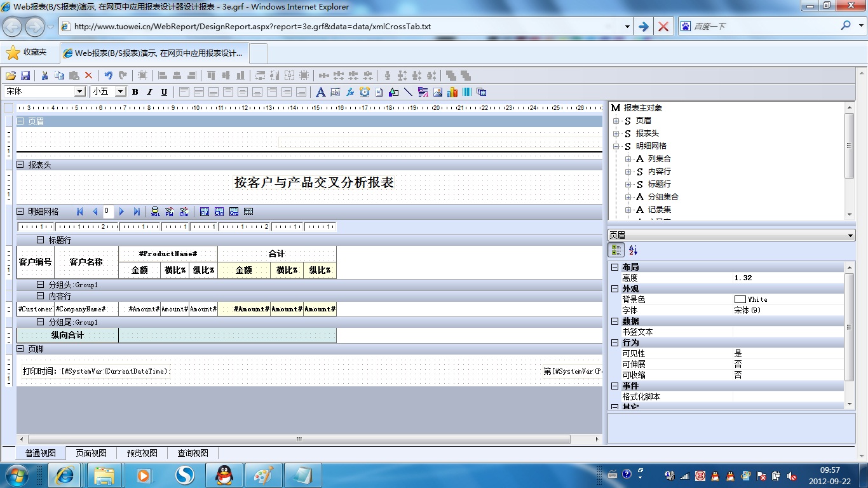Viewport: 868px width, 488px height.
Task: Collapse the 明细网格 tree node
Action: (616, 146)
